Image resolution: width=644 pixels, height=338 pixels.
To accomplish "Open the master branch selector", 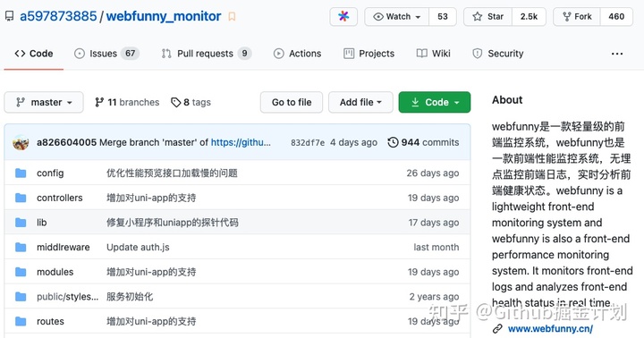I will coord(44,102).
